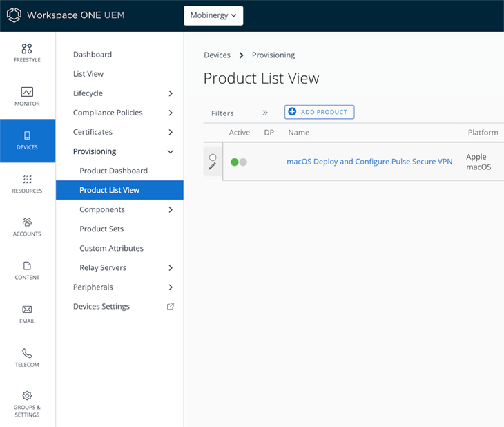The image size is (504, 427).
Task: Expand the Compliance Policies submenu
Action: click(x=171, y=113)
